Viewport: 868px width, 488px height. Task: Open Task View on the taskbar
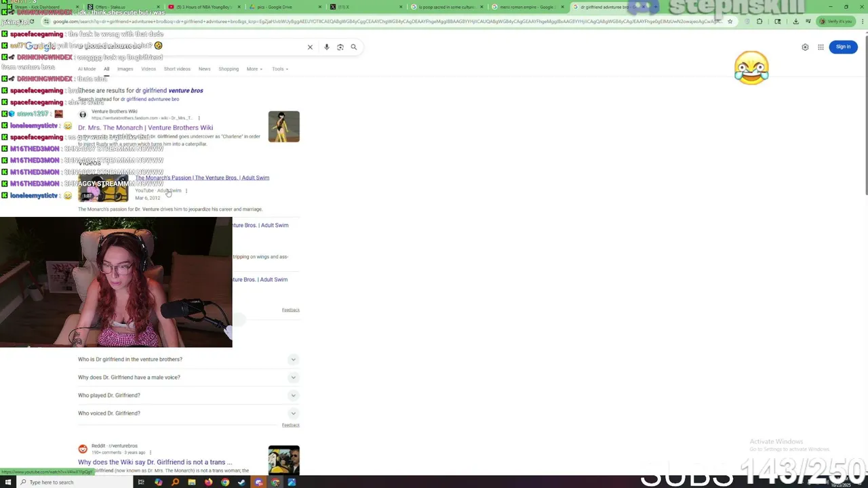click(x=141, y=482)
